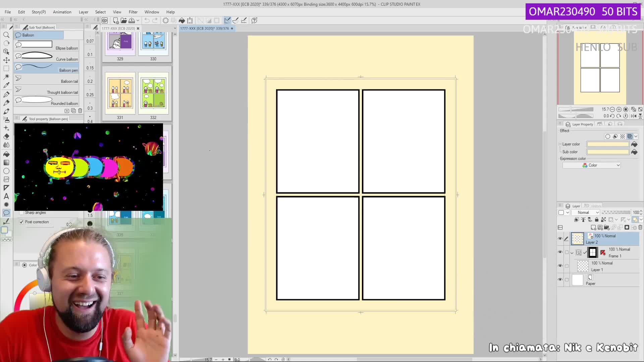Uncheck Post correction checkbox
Viewport: 644px width, 362px height.
click(x=22, y=222)
